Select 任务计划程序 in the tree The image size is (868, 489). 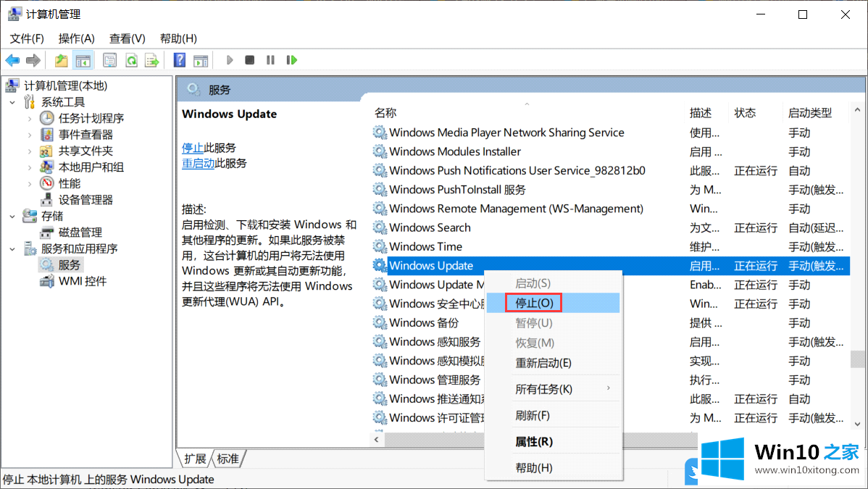pos(91,119)
